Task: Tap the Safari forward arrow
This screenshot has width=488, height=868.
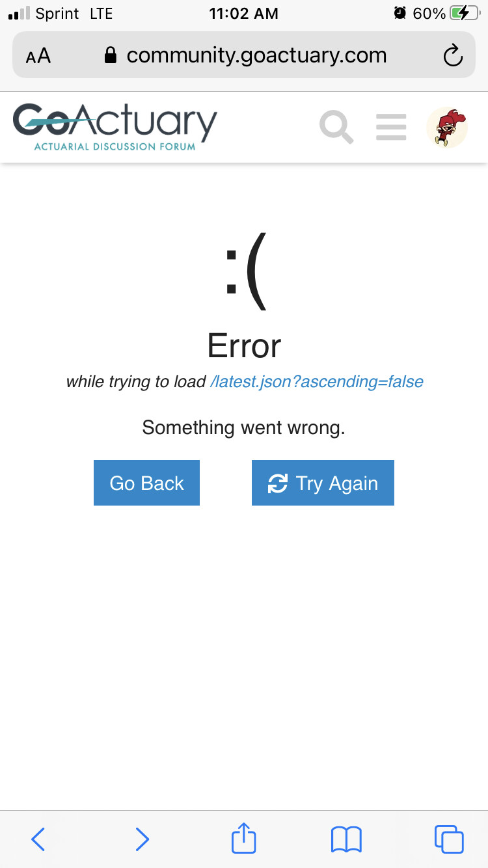Action: coord(142,839)
